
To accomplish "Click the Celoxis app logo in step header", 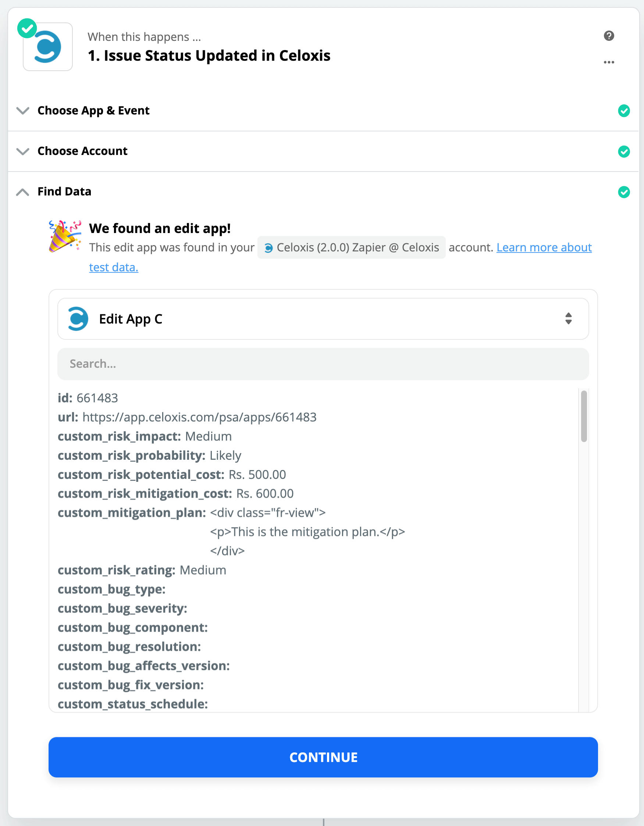I will coord(47,47).
